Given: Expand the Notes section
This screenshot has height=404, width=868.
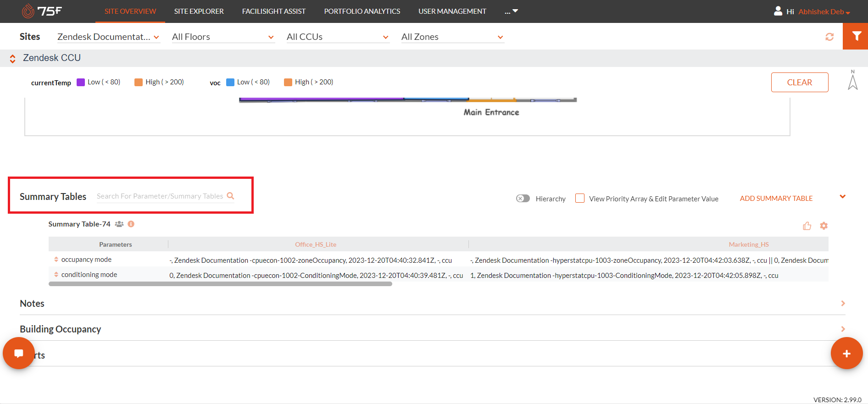Looking at the screenshot, I should [843, 303].
